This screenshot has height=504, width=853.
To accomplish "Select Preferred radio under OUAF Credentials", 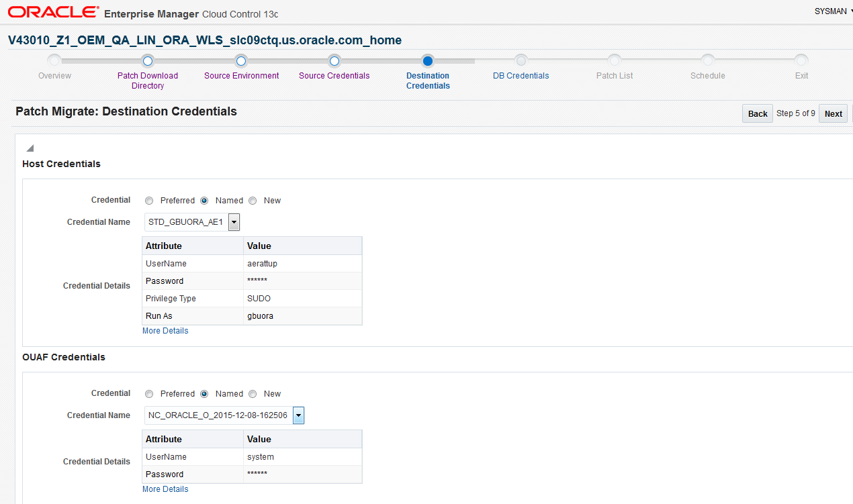I will point(149,394).
